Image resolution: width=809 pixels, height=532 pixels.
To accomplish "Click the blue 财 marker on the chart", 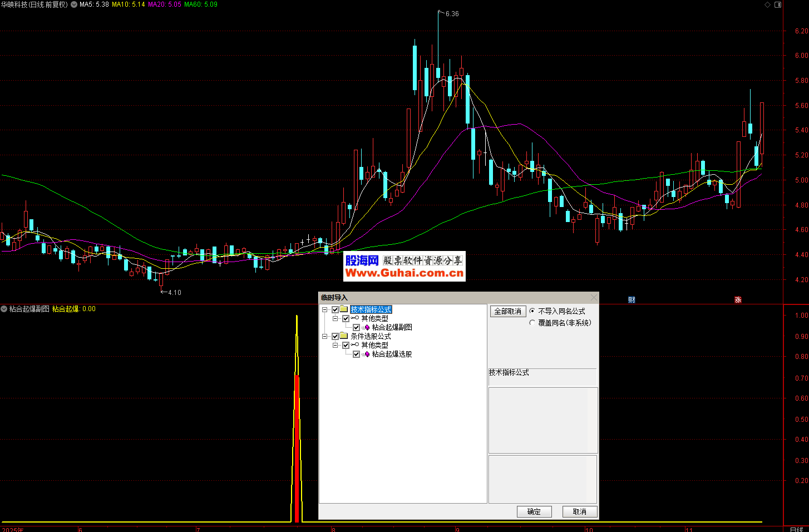I will point(632,300).
